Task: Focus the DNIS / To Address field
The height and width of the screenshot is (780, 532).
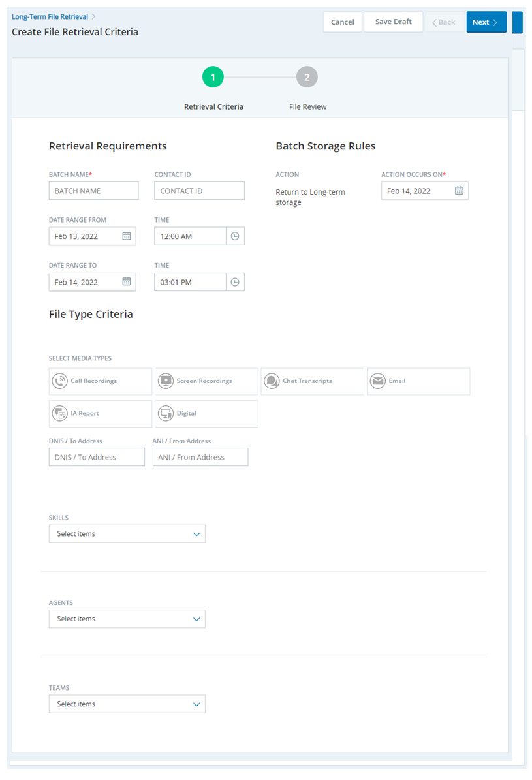Action: click(x=97, y=457)
